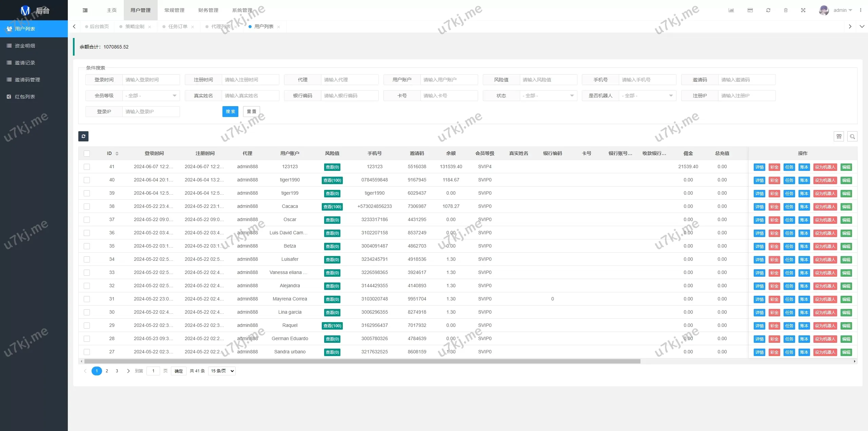Screen dimensions: 868x431
Task: Tick the checkbox for user ID 41
Action: pyautogui.click(x=87, y=167)
